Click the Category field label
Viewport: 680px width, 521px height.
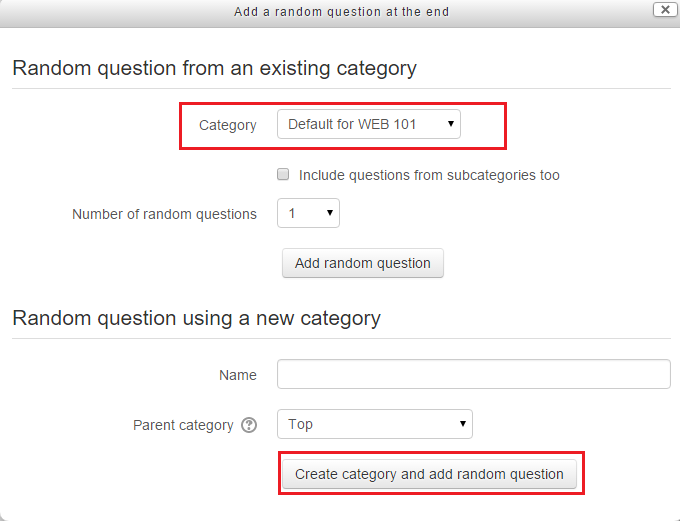pyautogui.click(x=228, y=125)
